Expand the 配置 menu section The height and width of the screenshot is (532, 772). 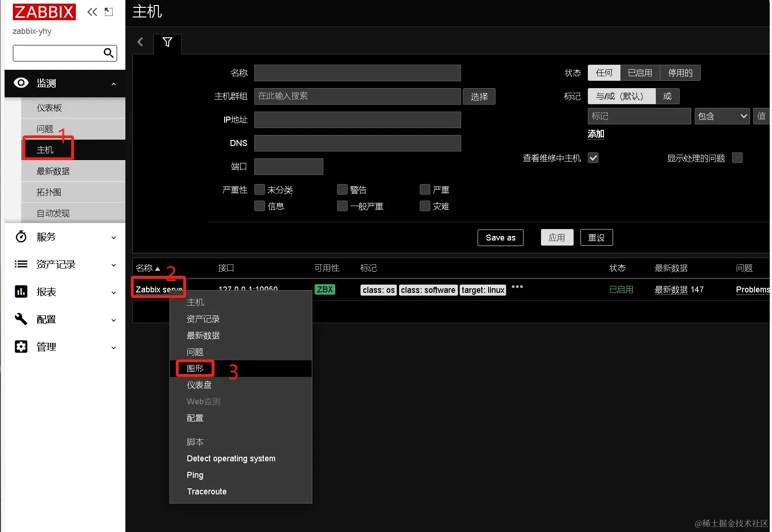pos(113,320)
